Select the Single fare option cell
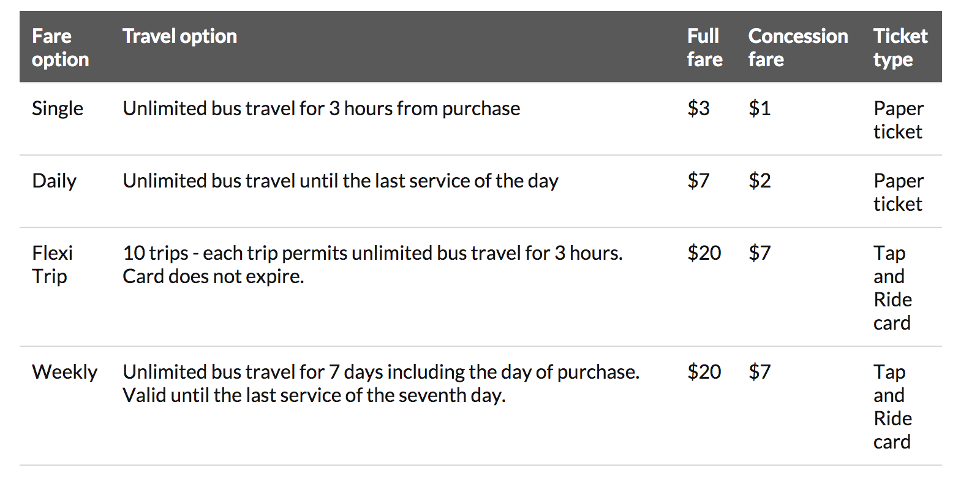The height and width of the screenshot is (489, 980). tap(58, 108)
